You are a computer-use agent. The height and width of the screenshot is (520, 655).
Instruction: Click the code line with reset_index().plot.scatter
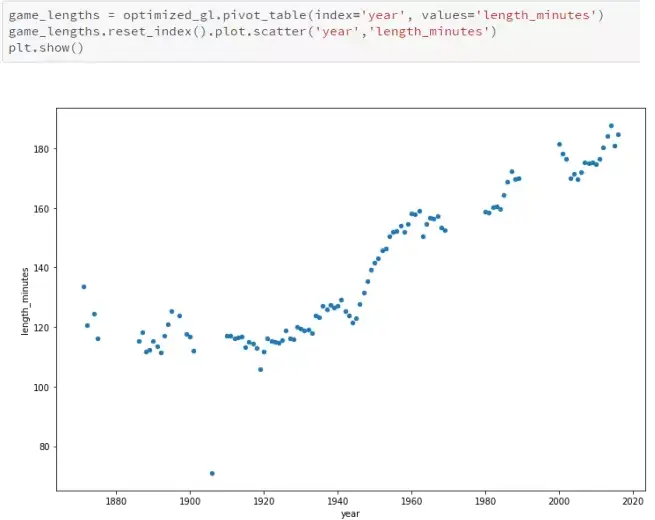tap(252, 32)
